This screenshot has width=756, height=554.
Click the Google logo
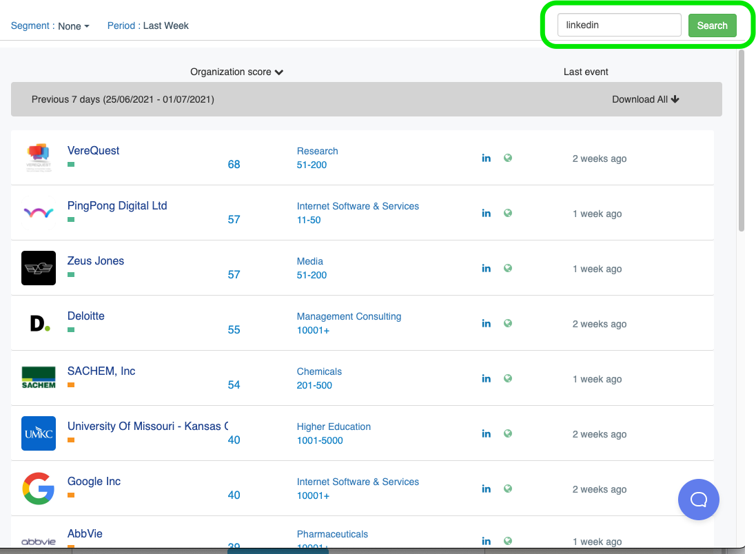(39, 489)
